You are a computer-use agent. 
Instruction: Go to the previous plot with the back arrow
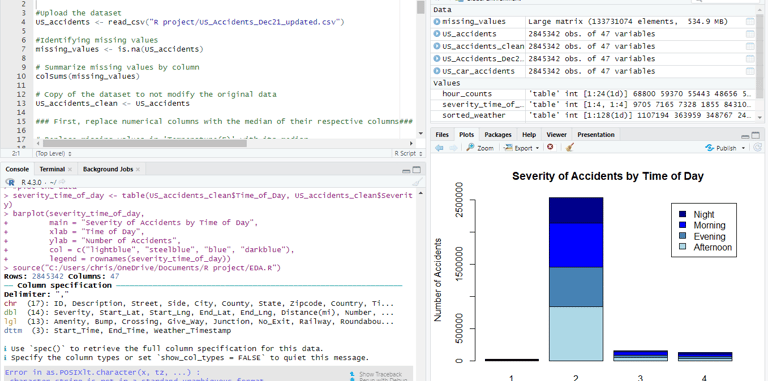[x=439, y=147]
